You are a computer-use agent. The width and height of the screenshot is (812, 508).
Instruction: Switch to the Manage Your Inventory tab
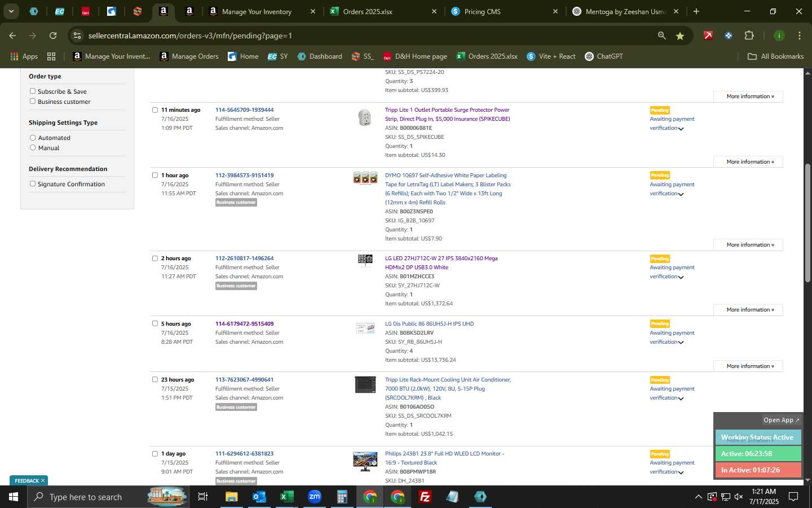point(257,11)
